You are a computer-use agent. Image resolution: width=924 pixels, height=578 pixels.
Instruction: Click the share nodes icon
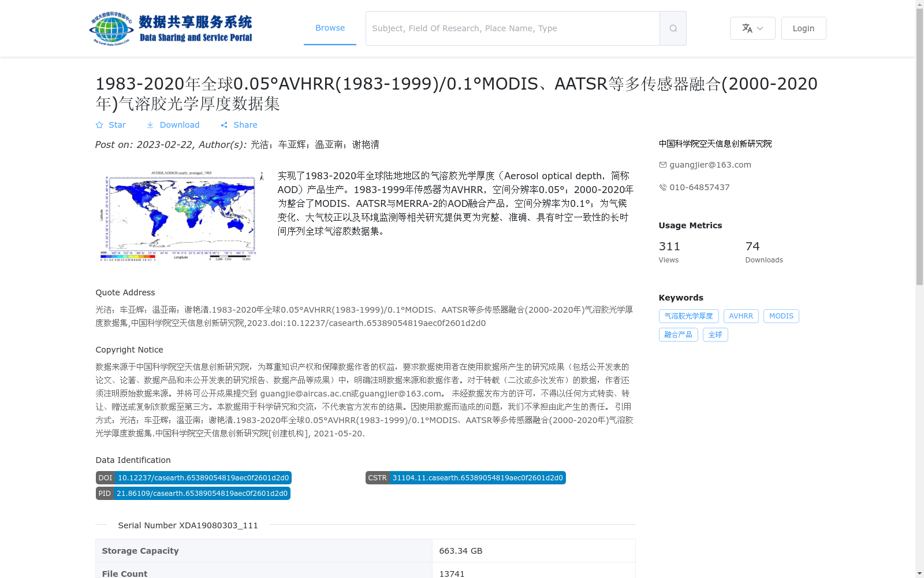click(x=224, y=125)
